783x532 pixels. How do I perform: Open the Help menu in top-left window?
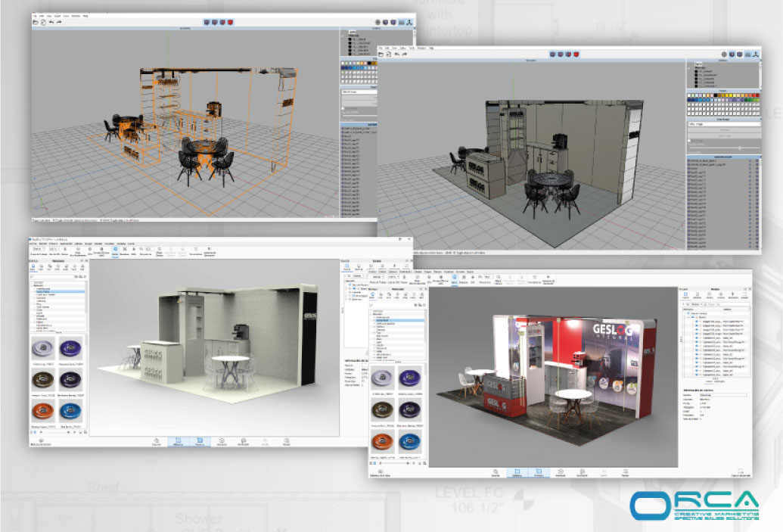85,16
